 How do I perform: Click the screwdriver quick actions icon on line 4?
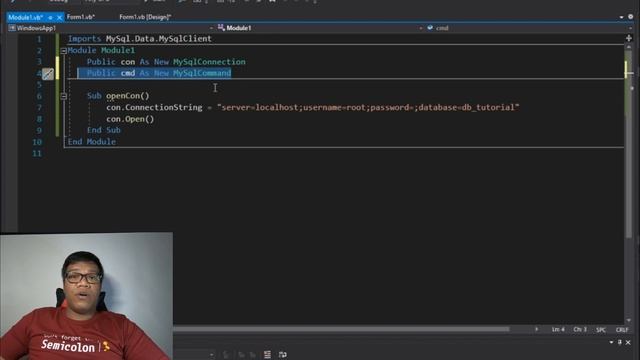[48, 74]
